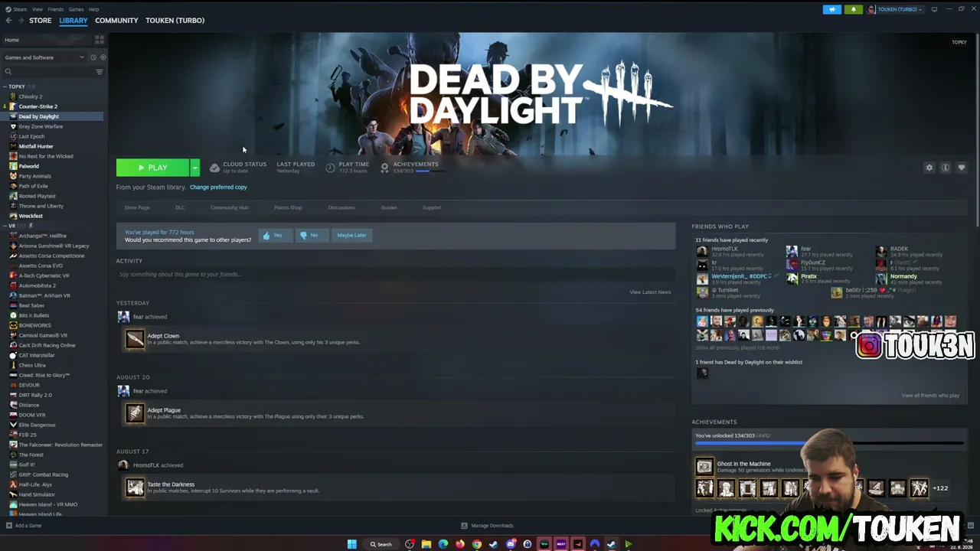The height and width of the screenshot is (551, 980).
Task: Open the Games menu
Action: [76, 9]
